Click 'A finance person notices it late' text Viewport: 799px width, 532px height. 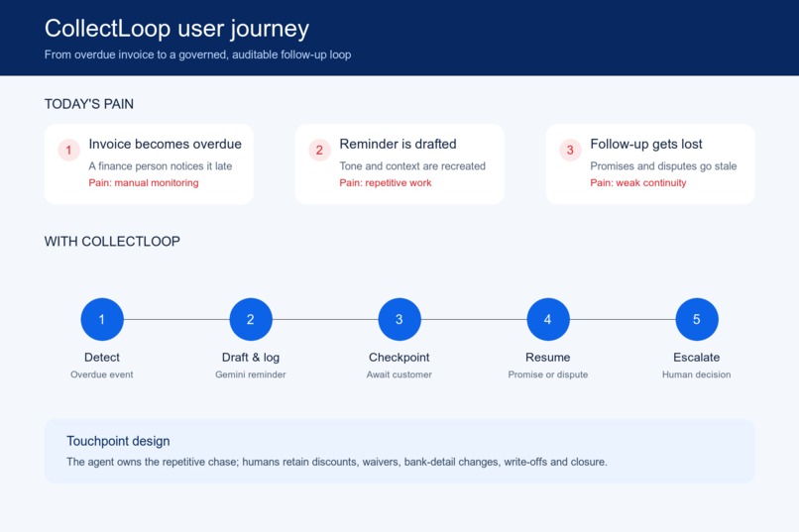pyautogui.click(x=160, y=166)
